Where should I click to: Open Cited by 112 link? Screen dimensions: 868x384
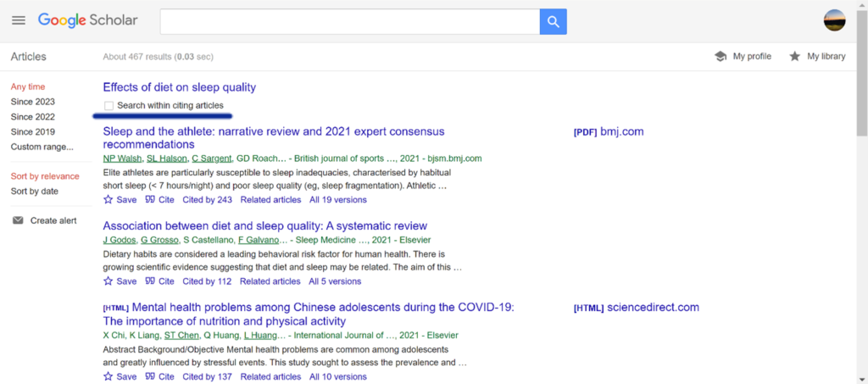point(207,281)
